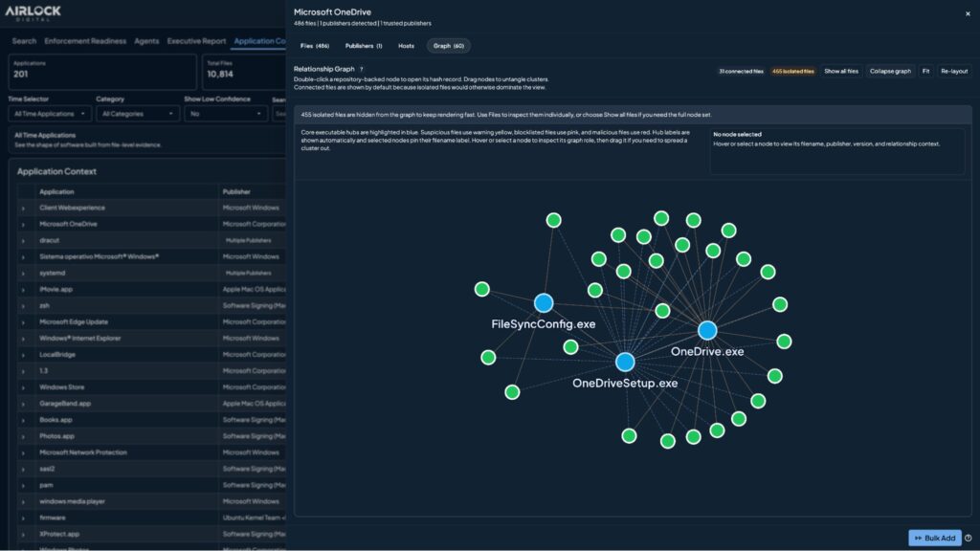Click the Collapse graph button
The image size is (980, 551).
[x=890, y=71]
